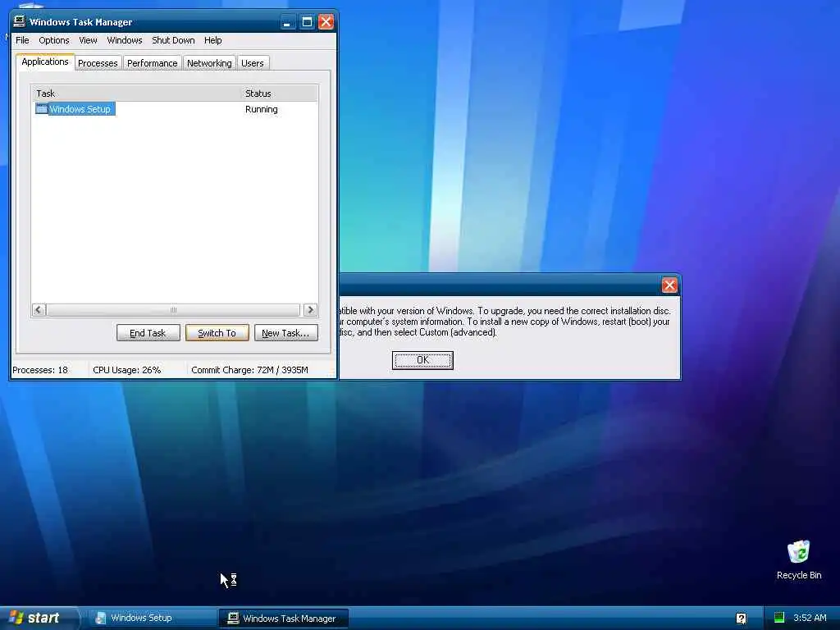Click the Commit Charge status text
Screen dimensions: 840x630
pos(249,370)
